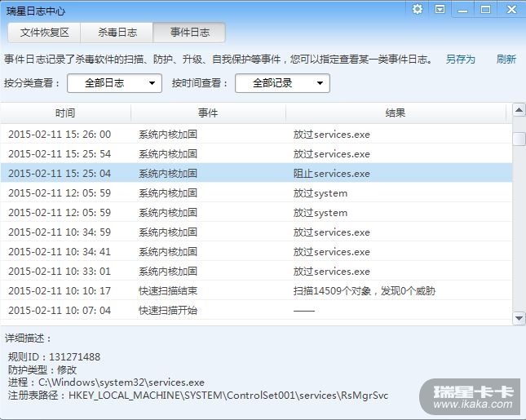Select the log row at 15: 25: 54

coord(256,153)
